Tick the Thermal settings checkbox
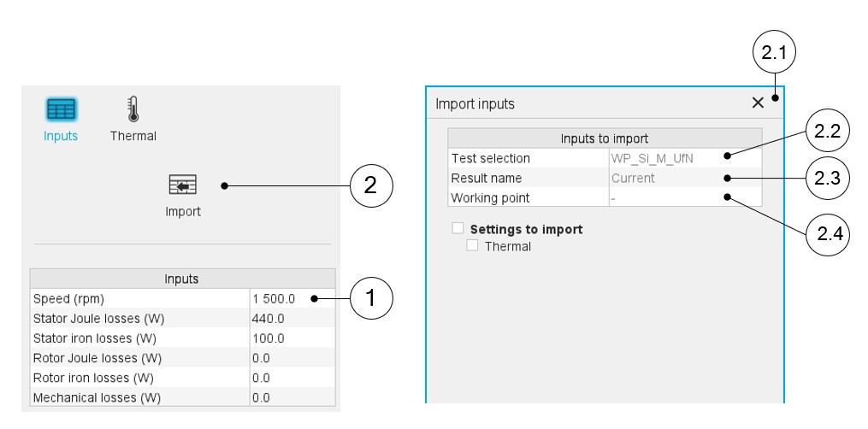Viewport: 868px width, 429px height. click(472, 246)
